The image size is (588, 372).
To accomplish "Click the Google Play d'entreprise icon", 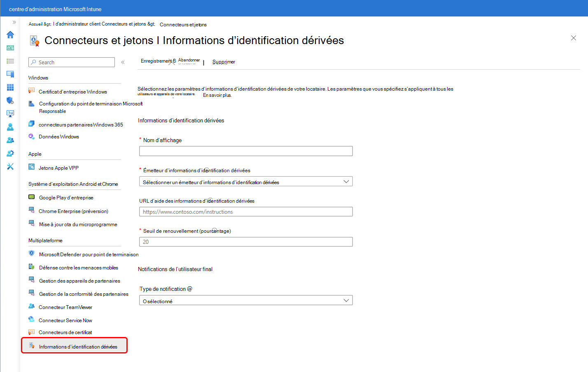I will 31,197.
